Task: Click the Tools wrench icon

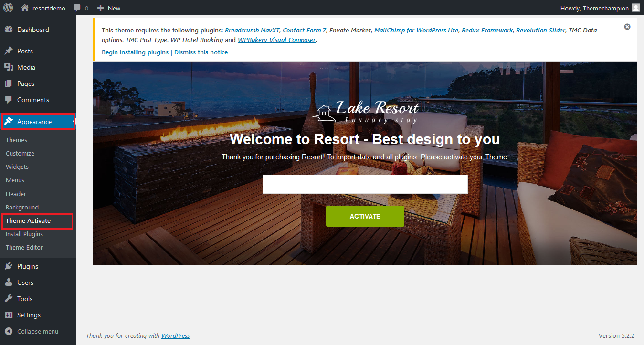Action: 9,299
